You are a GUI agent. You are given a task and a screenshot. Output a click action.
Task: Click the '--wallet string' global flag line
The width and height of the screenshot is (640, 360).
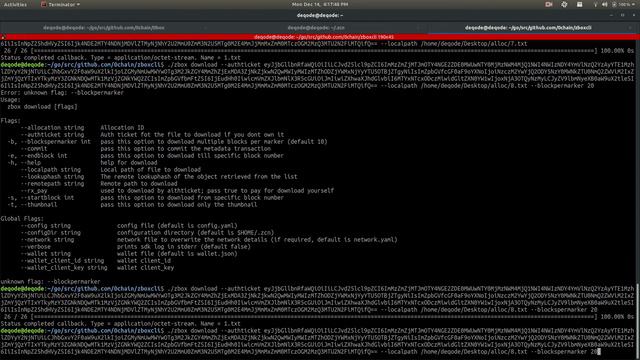pyautogui.click(x=129, y=253)
